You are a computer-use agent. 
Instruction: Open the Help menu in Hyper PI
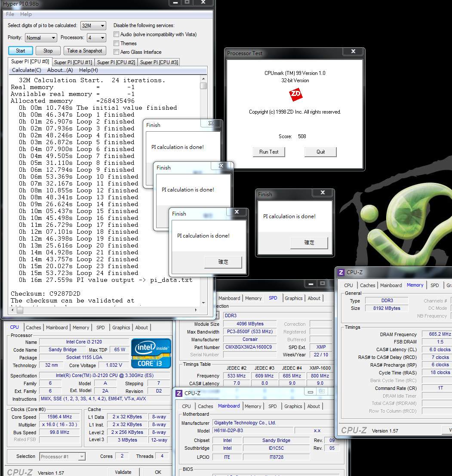[26, 14]
